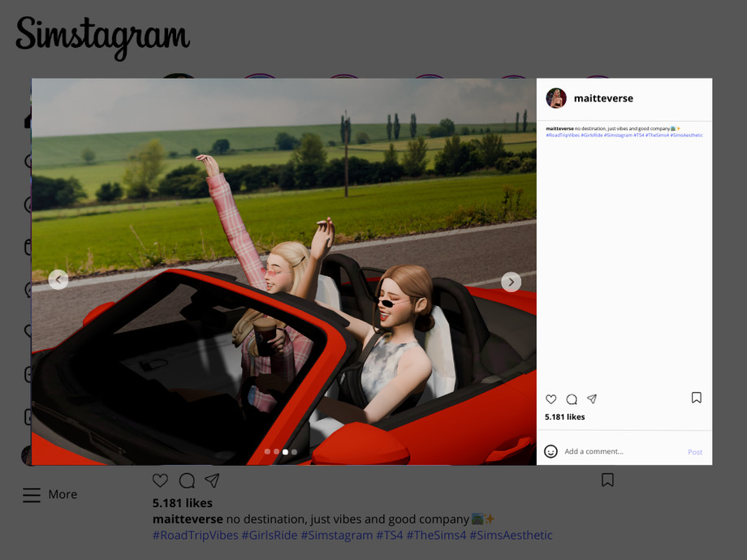The height and width of the screenshot is (560, 747).
Task: Open comments via popup speech bubble icon
Action: (572, 399)
